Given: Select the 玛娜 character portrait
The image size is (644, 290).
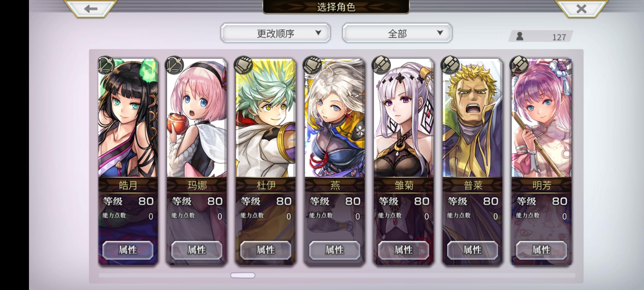Looking at the screenshot, I should (197, 118).
